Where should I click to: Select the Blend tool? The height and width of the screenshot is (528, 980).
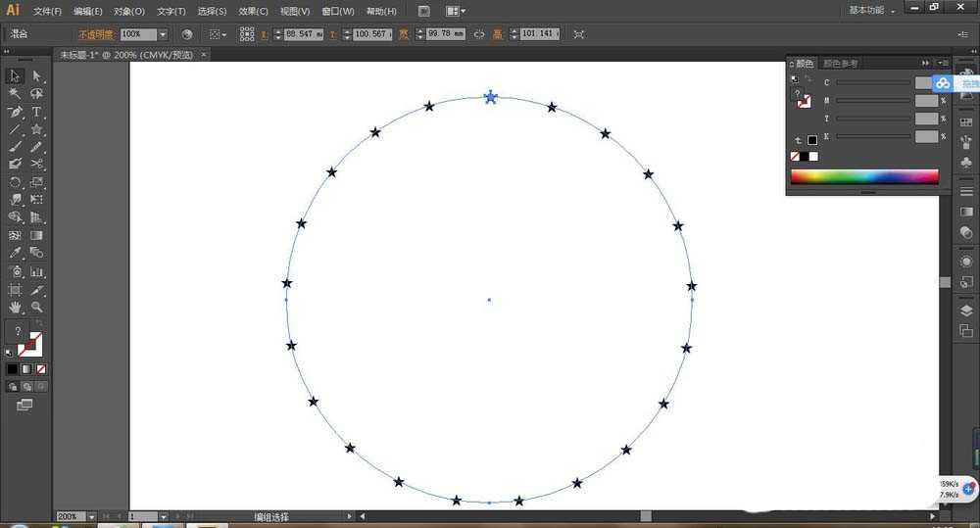[x=37, y=253]
